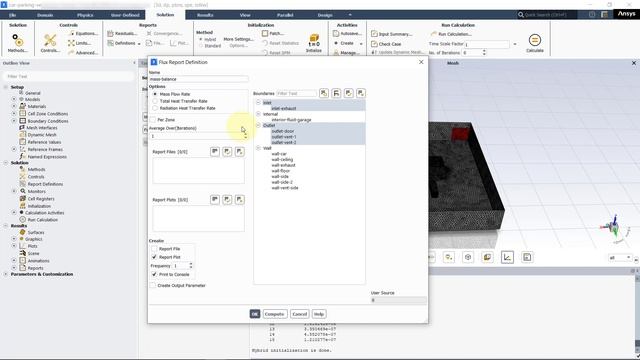This screenshot has width=640, height=360.
Task: Expand Monitors tree node
Action: [x=14, y=191]
